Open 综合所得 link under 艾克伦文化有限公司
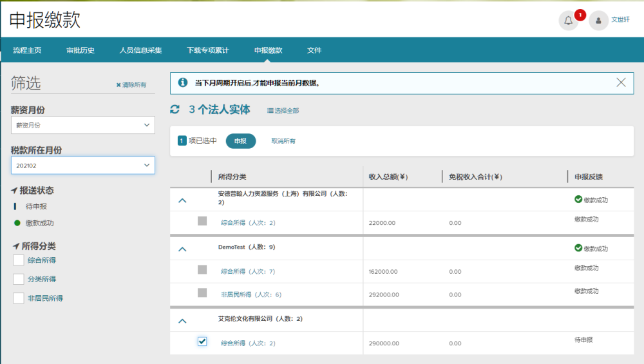Screen dimensions: 644x364 pyautogui.click(x=248, y=343)
